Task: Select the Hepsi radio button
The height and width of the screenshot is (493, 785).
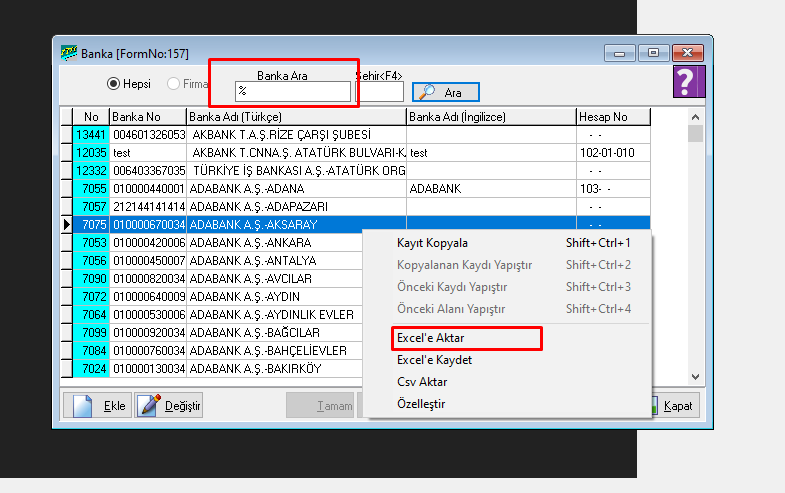Action: [x=129, y=84]
